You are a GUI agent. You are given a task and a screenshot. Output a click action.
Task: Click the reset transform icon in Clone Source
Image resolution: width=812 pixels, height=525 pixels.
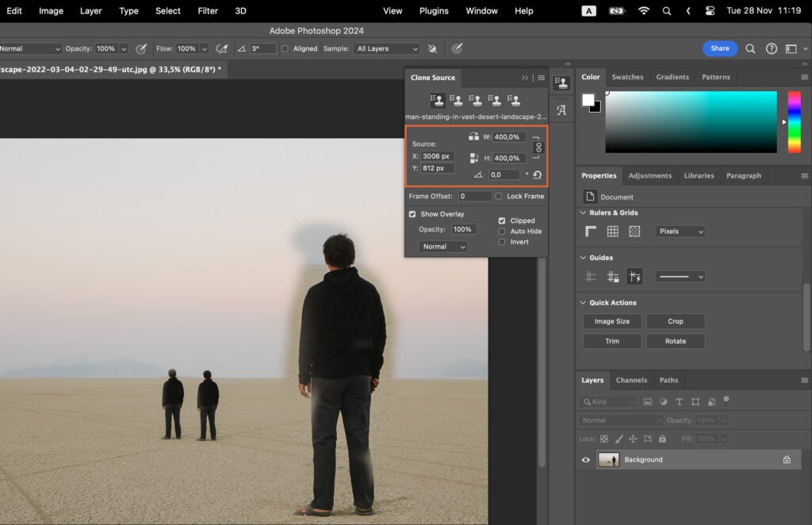[537, 174]
